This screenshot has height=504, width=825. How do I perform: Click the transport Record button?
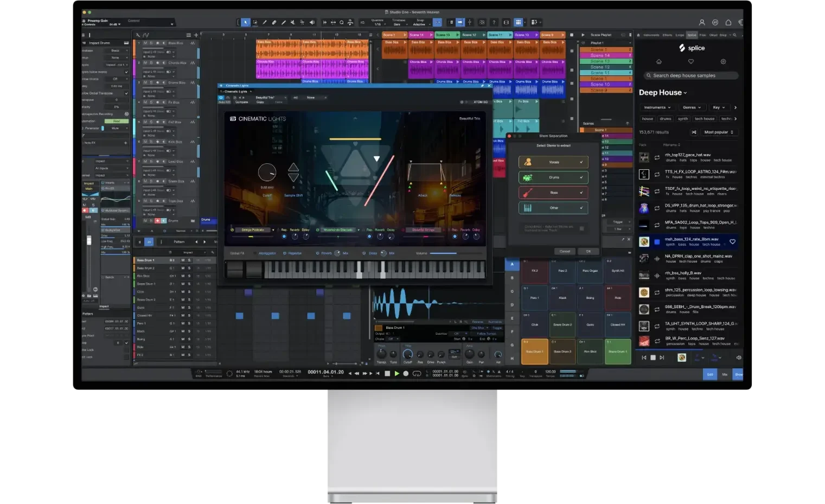coord(406,373)
